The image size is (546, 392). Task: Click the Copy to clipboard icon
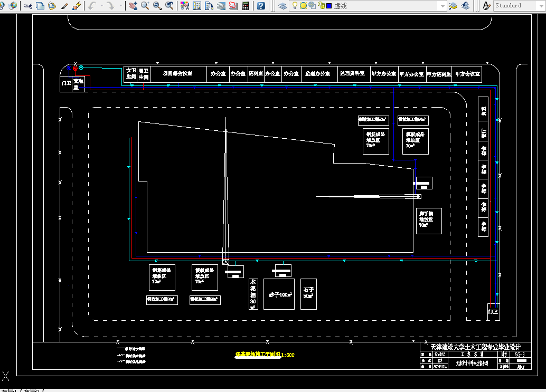(40, 6)
